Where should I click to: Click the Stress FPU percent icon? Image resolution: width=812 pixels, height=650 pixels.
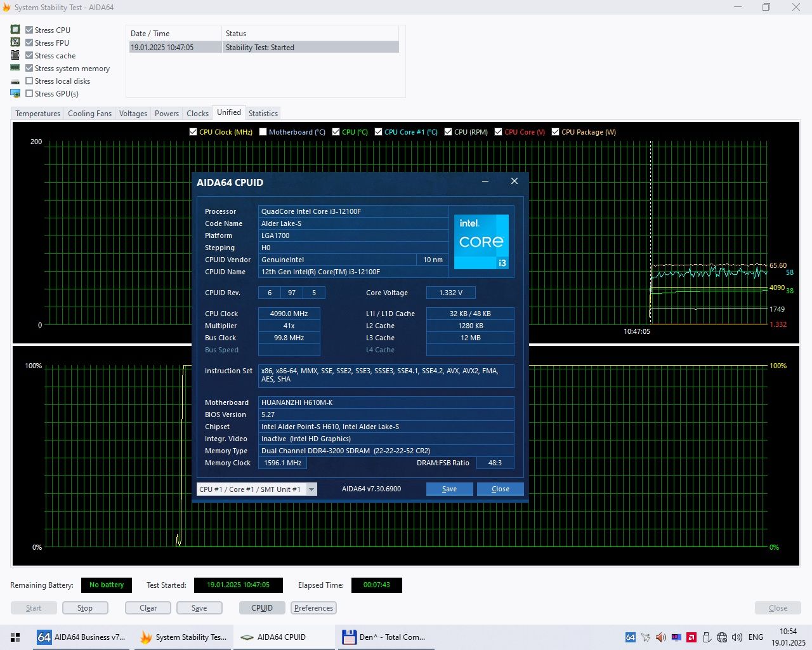pyautogui.click(x=15, y=42)
